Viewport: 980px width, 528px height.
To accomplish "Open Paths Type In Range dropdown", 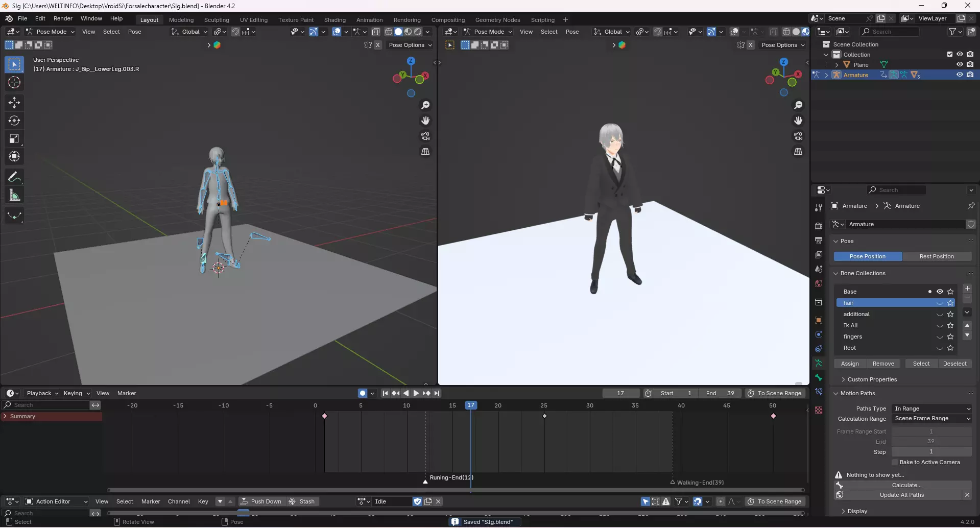I will [931, 409].
